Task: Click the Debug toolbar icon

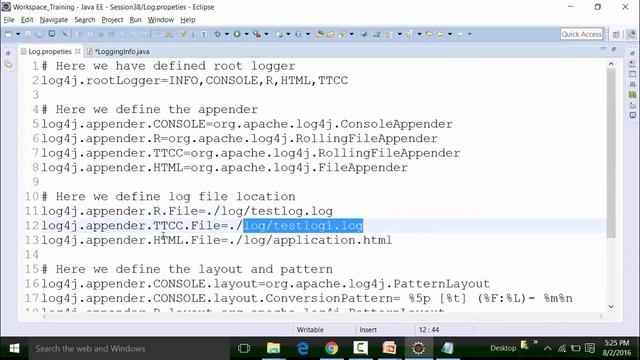Action: 218,34
